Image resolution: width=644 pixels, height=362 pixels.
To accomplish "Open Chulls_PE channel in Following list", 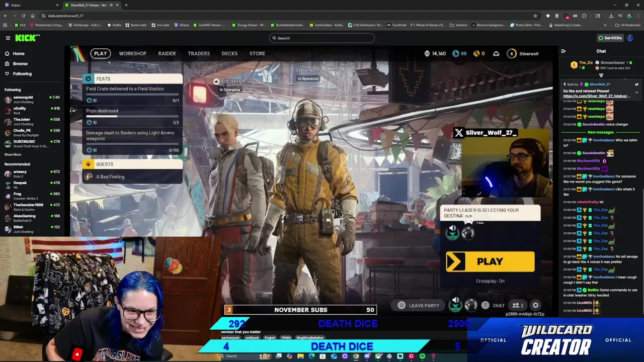I will [x=31, y=132].
